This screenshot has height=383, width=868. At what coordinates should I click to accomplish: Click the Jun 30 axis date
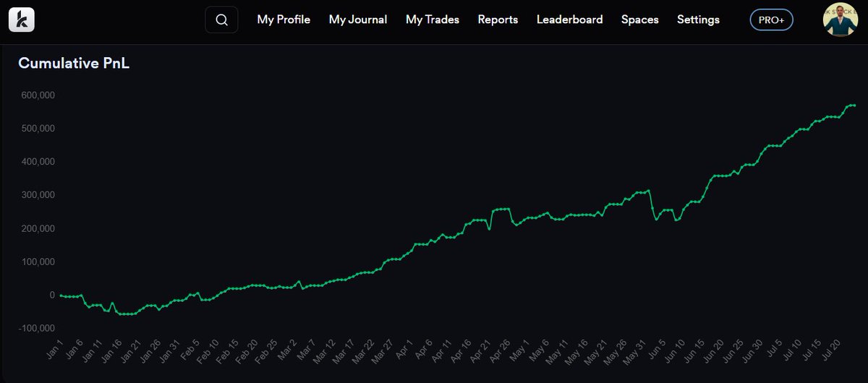(751, 351)
